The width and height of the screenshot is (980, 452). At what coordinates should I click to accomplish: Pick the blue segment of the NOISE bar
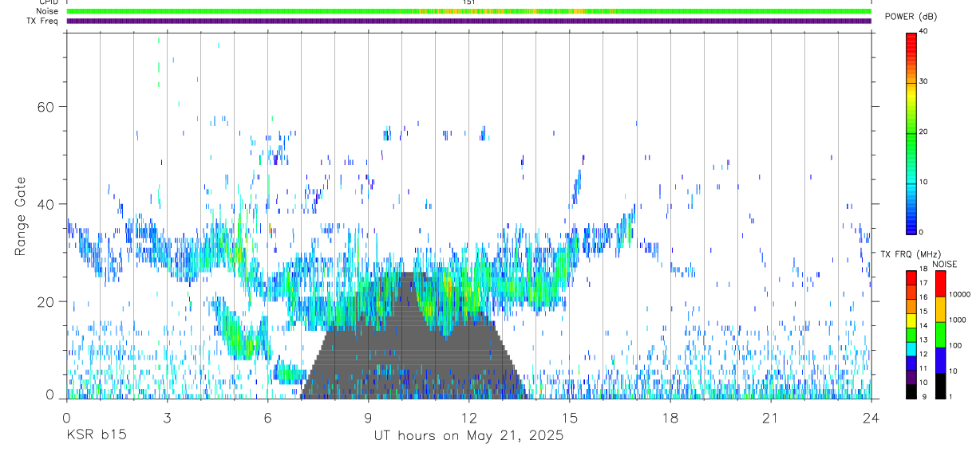point(940,360)
